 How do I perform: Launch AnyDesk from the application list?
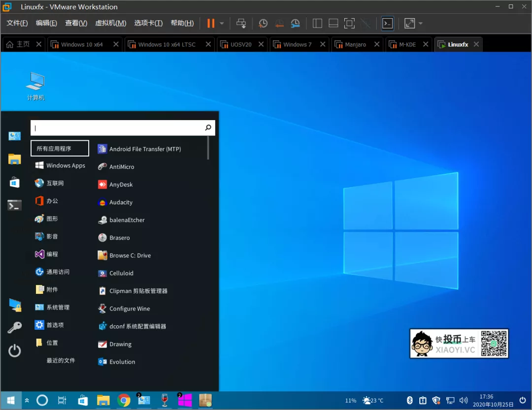pyautogui.click(x=121, y=185)
